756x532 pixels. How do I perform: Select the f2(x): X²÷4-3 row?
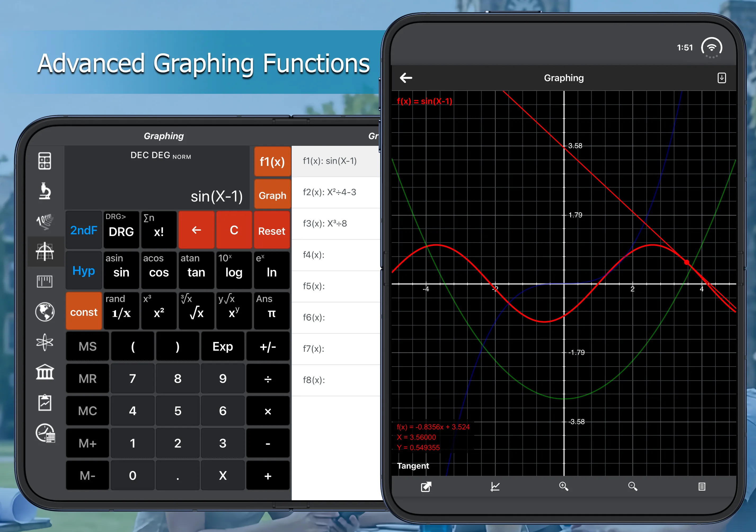[x=336, y=192]
